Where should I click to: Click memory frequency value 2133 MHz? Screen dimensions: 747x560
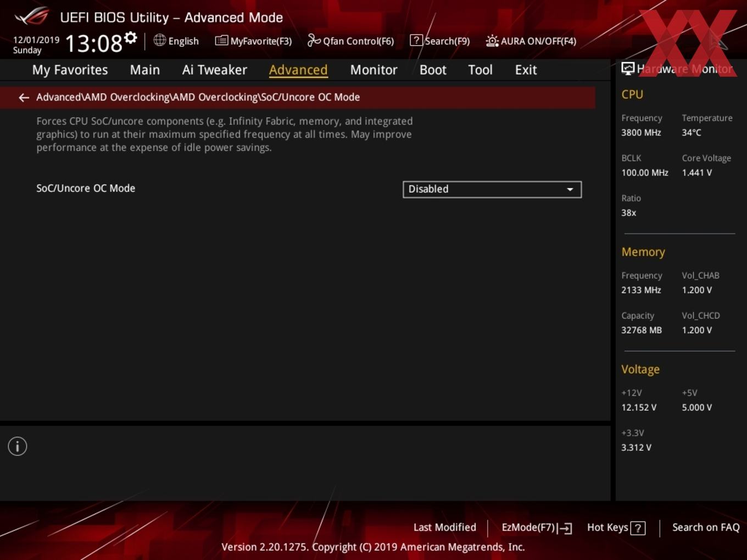[x=641, y=290]
